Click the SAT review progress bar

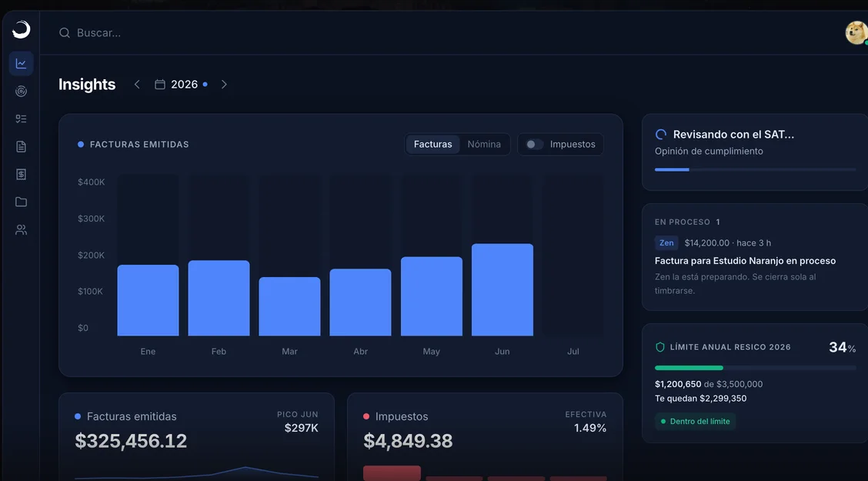pos(755,169)
